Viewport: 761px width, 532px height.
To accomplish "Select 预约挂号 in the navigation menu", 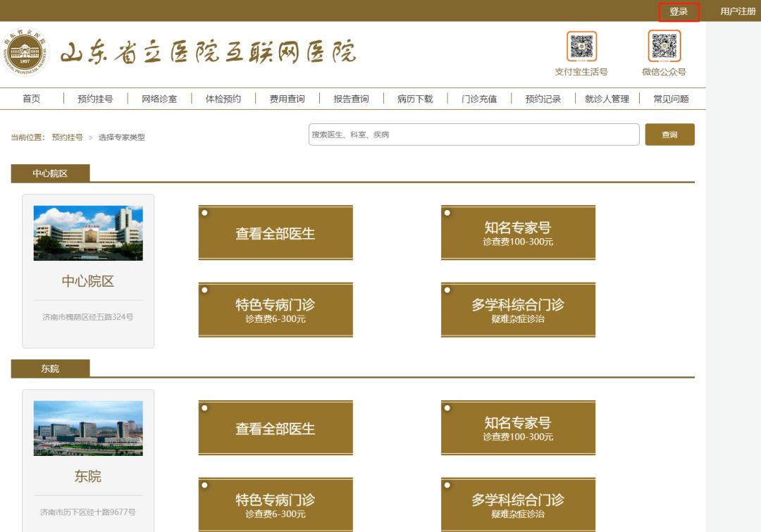I will pos(95,99).
